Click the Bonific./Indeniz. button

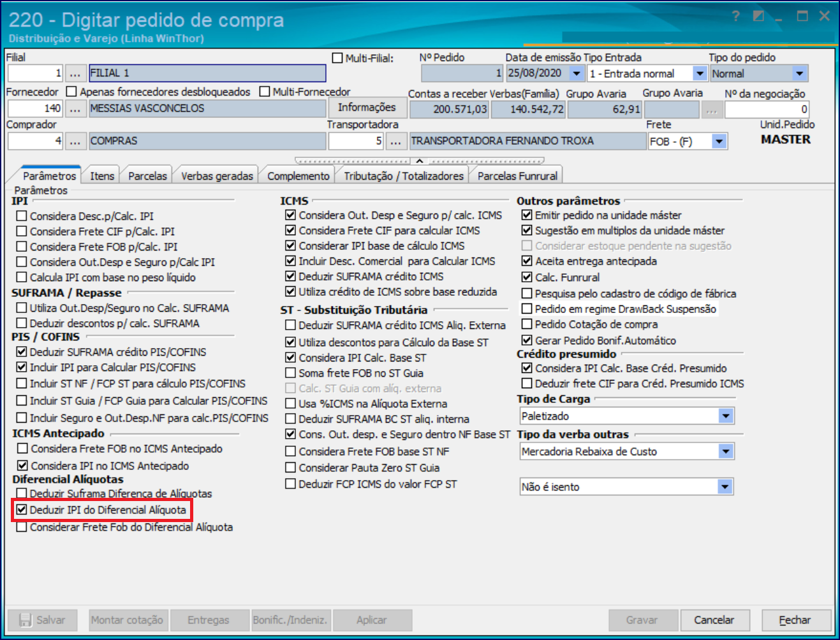pyautogui.click(x=290, y=620)
